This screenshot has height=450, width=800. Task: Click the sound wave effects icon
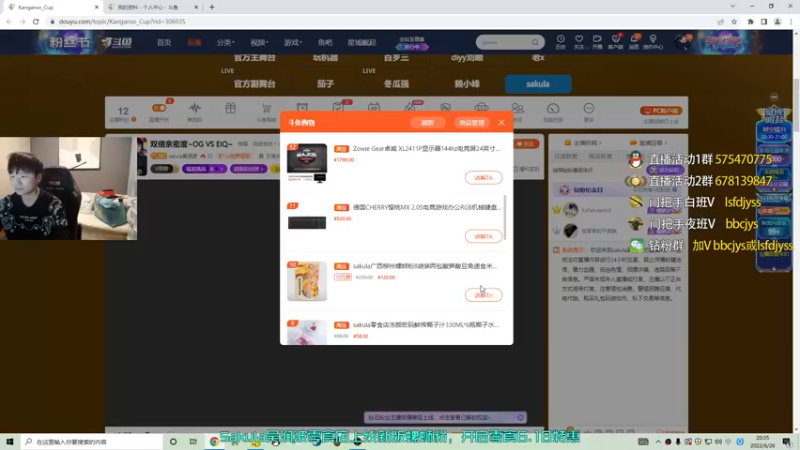point(194,108)
